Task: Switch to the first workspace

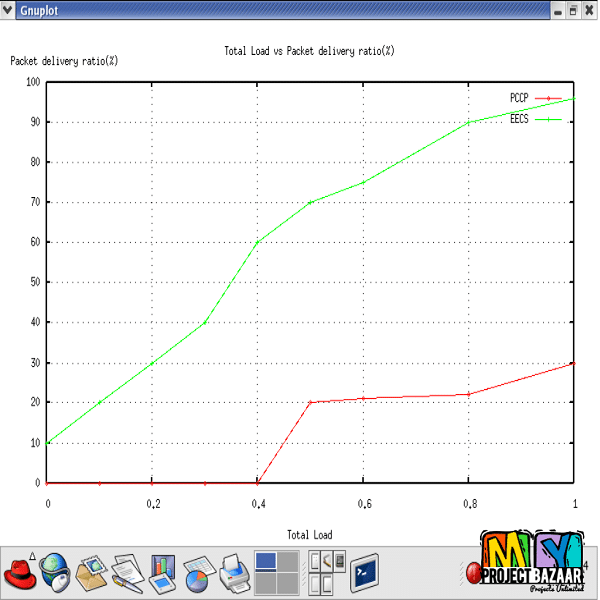Action: coord(266,562)
